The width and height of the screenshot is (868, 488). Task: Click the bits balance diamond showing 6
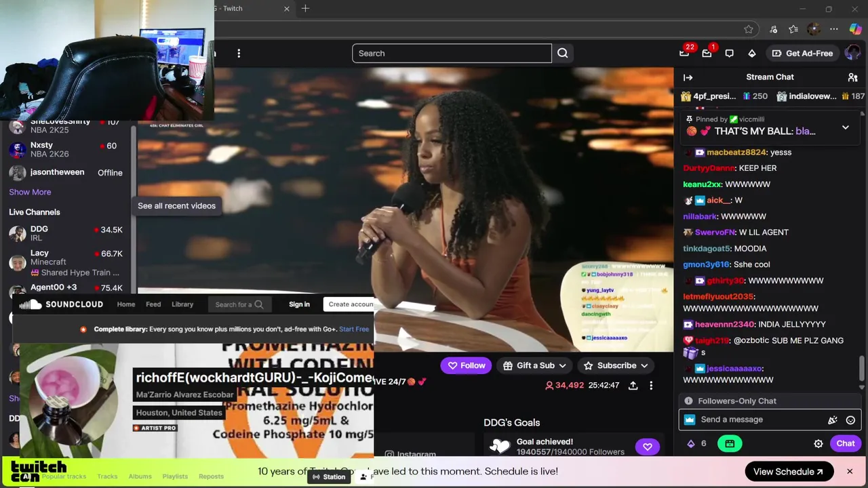(696, 444)
